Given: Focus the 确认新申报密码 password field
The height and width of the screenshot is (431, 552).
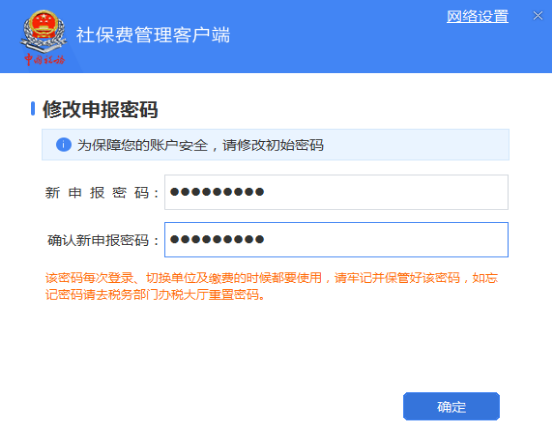Looking at the screenshot, I should [336, 240].
